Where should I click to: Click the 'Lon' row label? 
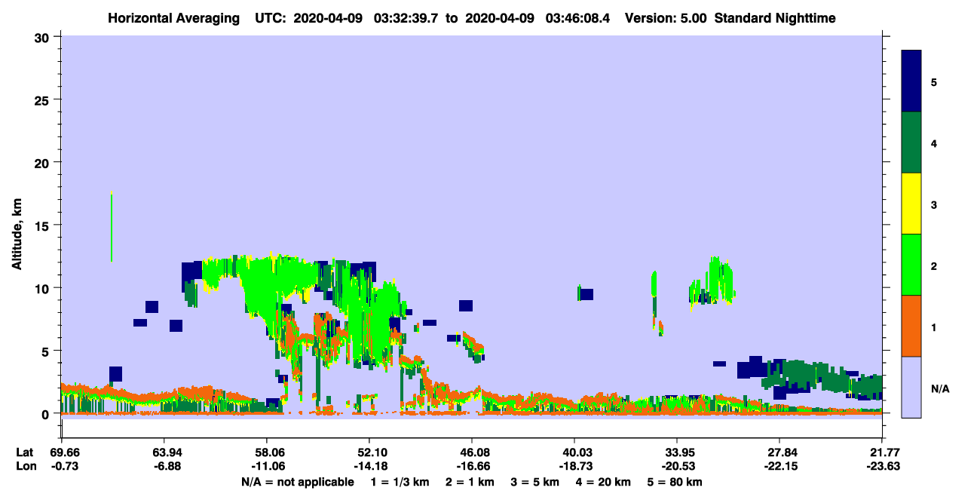25,466
